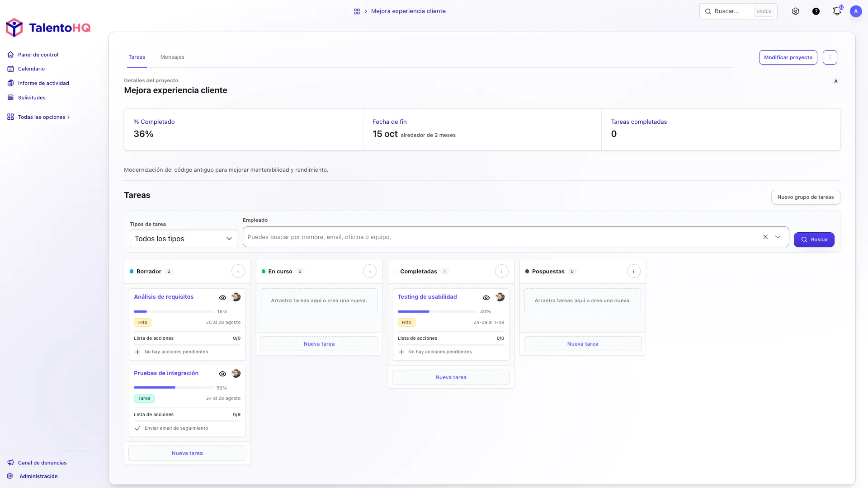Toggle eye on Testing de usabilidad
868x488 pixels.
tap(486, 298)
